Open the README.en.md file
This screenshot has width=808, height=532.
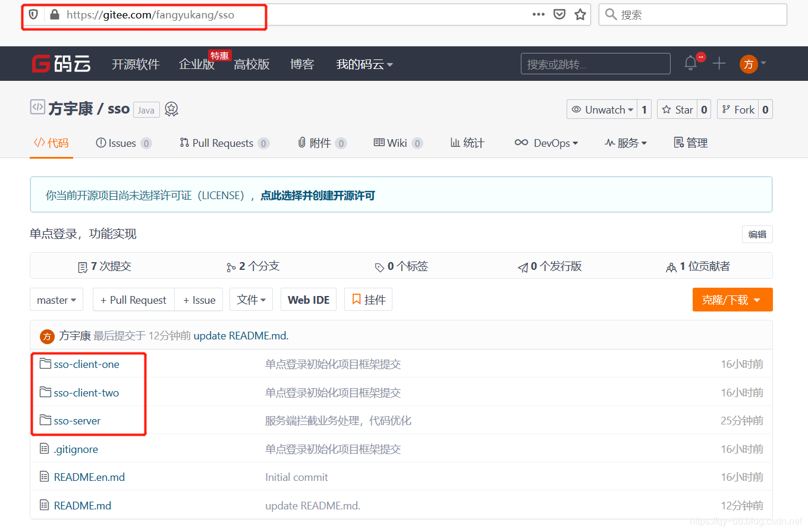pyautogui.click(x=89, y=477)
